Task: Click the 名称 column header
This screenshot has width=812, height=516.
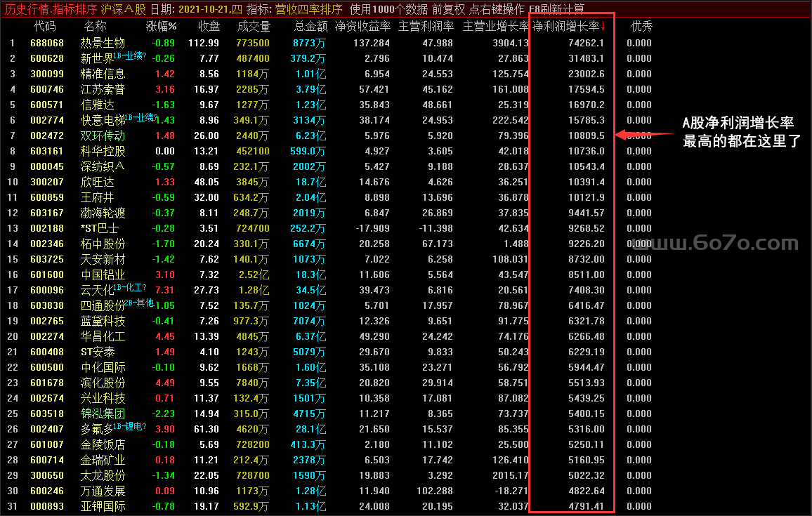Action: 95,27
